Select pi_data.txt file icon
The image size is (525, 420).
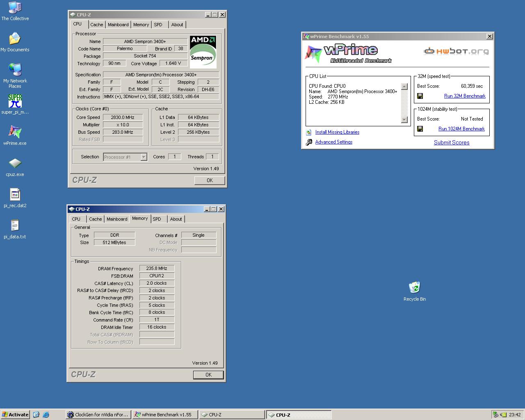[15, 229]
